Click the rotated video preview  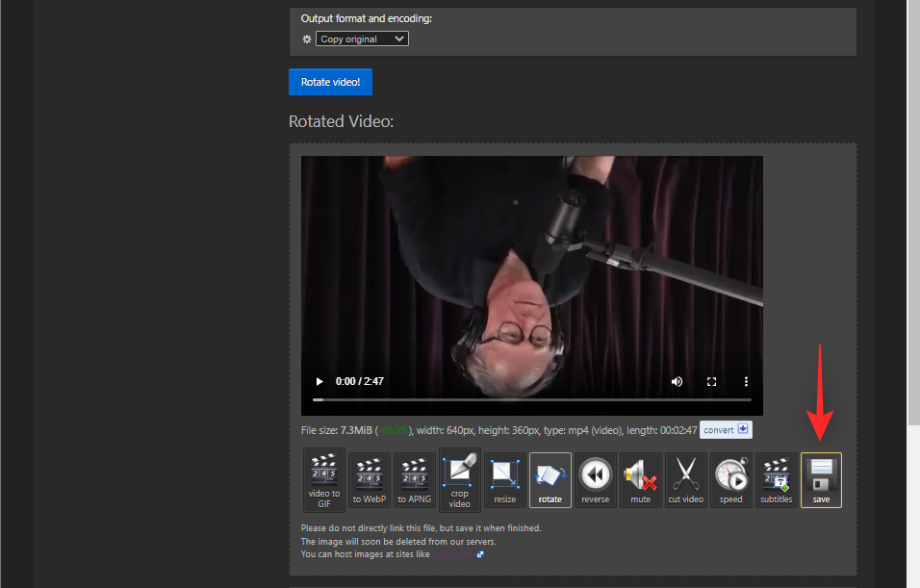click(532, 286)
